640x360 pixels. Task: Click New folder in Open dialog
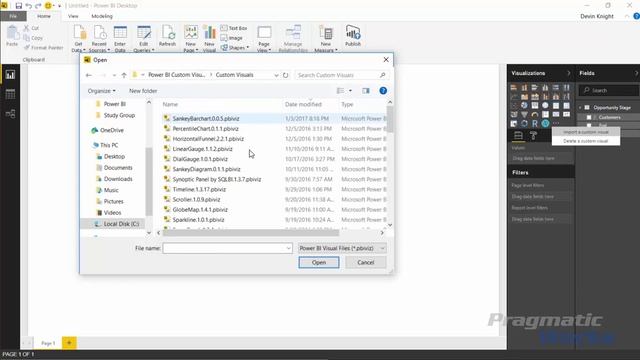pyautogui.click(x=143, y=91)
